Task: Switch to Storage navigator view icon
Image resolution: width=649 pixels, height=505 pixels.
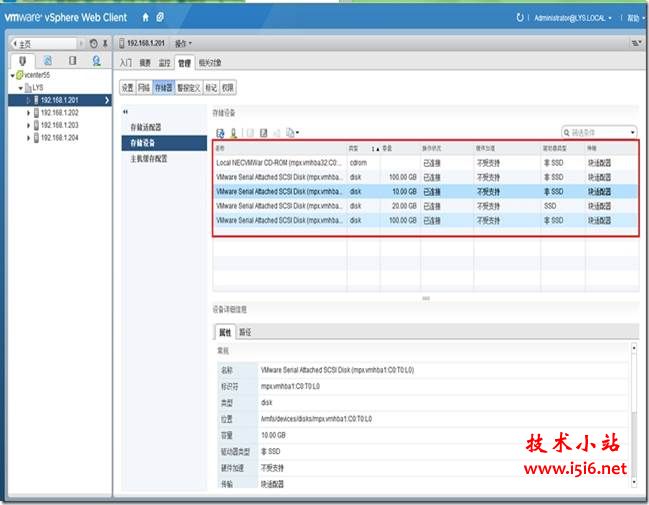Action: tap(72, 61)
